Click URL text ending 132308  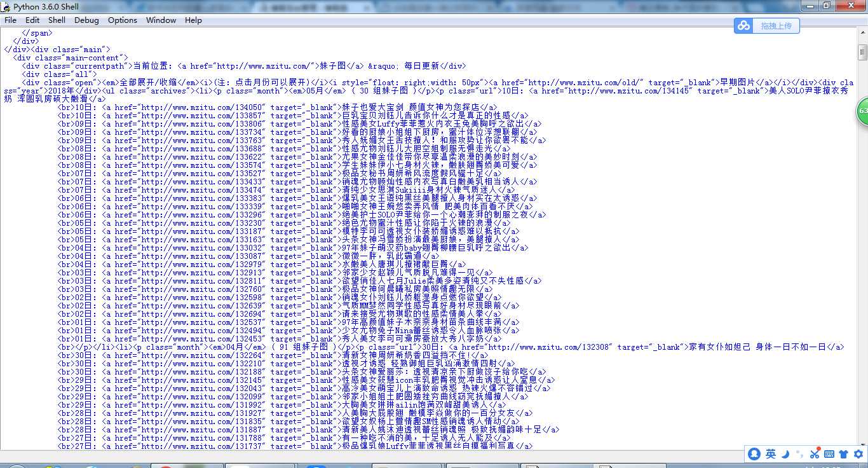coord(550,347)
